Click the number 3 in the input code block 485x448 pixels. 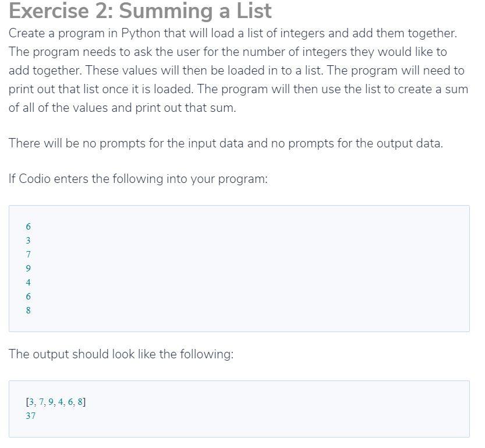point(28,241)
